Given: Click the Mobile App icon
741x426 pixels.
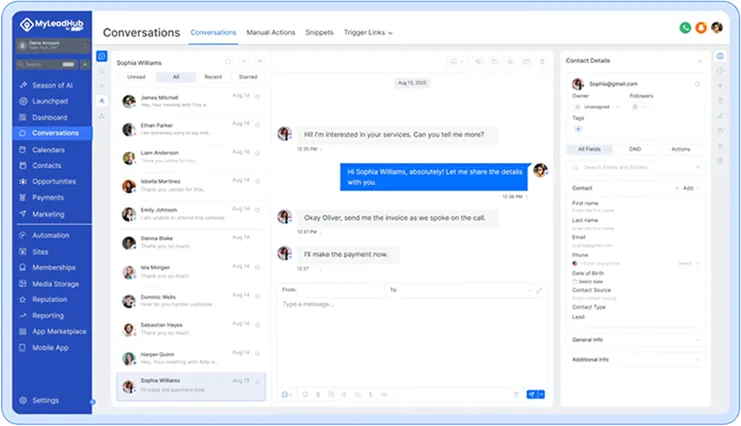Looking at the screenshot, I should click(23, 348).
